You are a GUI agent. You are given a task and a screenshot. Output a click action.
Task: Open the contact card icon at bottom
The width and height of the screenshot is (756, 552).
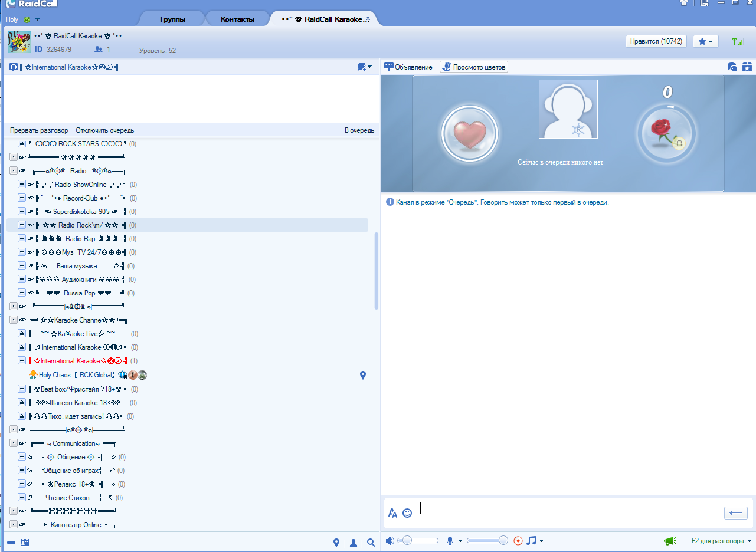click(25, 543)
